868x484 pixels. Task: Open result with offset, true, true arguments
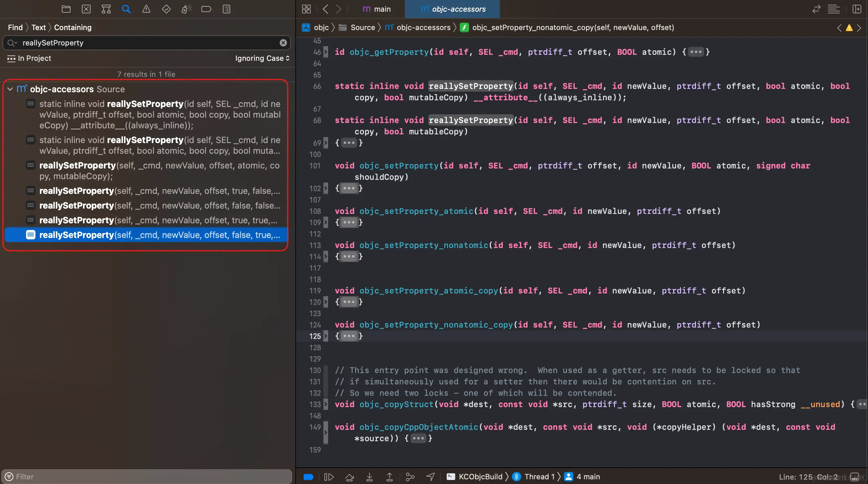147,220
